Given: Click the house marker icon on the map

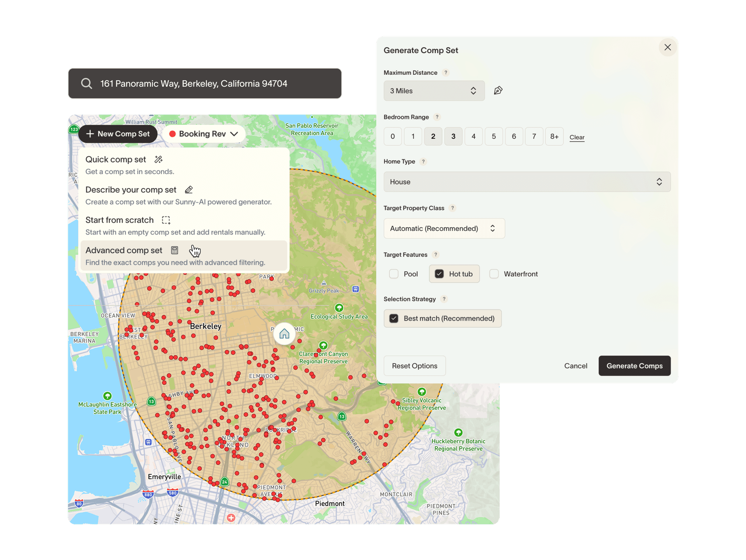Looking at the screenshot, I should point(284,333).
